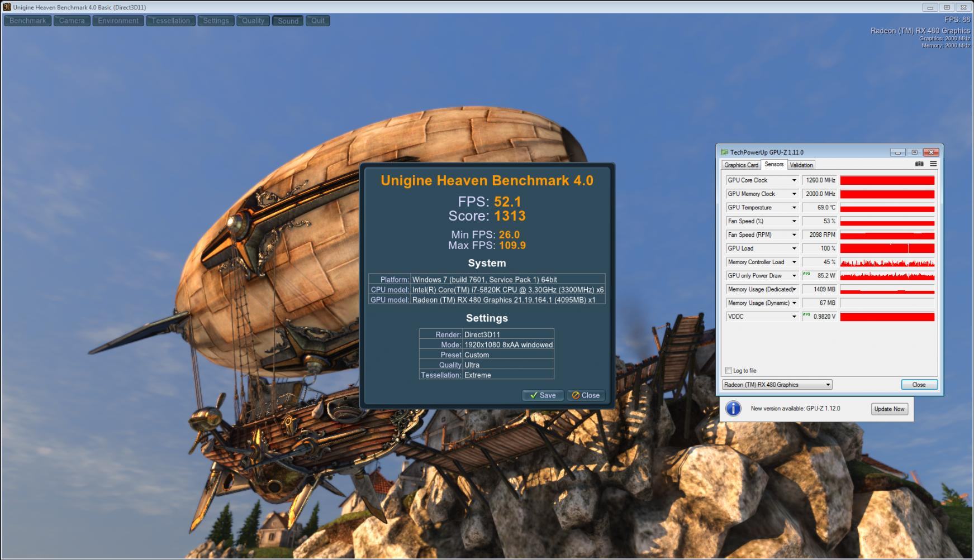The height and width of the screenshot is (560, 974).
Task: Close the Unigine Heaven Benchmark window
Action: pyautogui.click(x=963, y=7)
